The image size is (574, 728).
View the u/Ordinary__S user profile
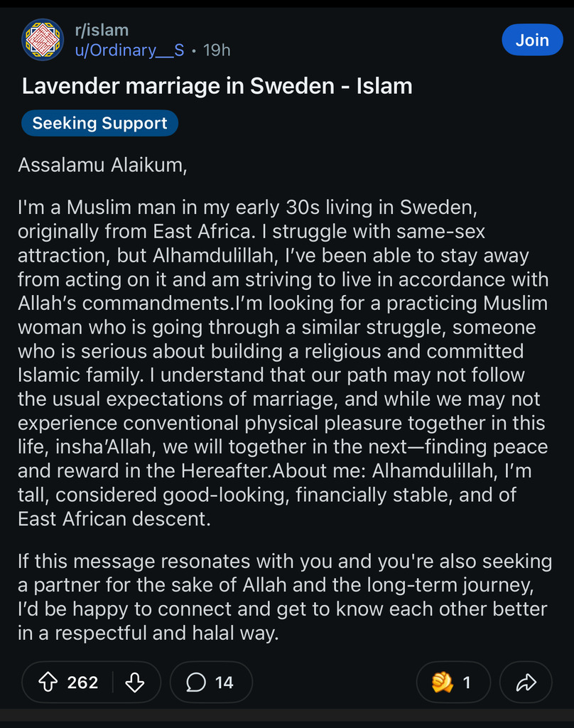click(129, 50)
